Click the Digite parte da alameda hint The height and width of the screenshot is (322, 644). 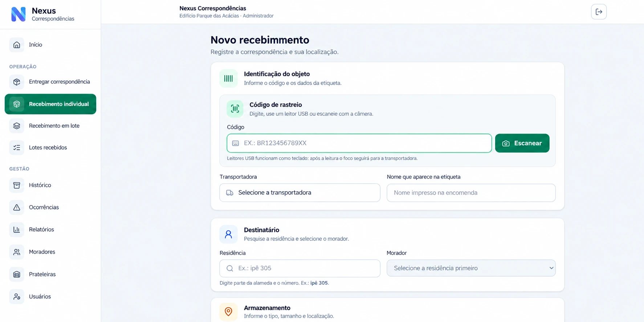tap(274, 283)
